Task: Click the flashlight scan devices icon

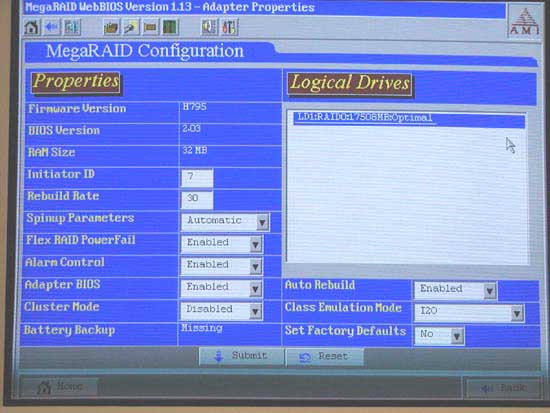Action: [x=130, y=27]
